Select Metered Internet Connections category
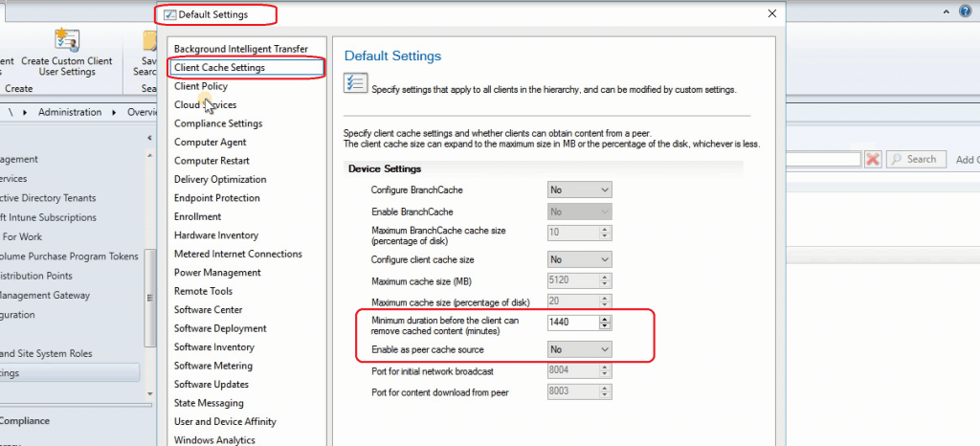 238,255
